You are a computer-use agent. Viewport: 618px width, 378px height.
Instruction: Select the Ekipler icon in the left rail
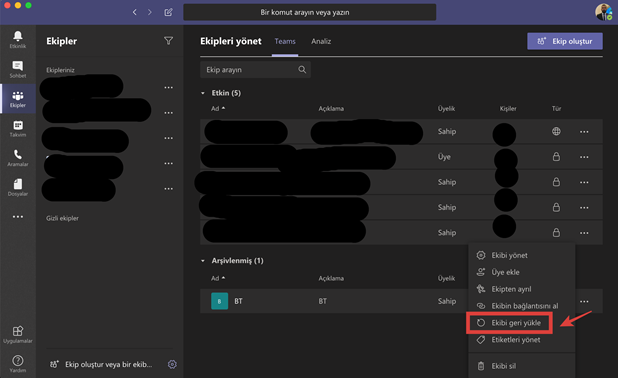tap(18, 99)
